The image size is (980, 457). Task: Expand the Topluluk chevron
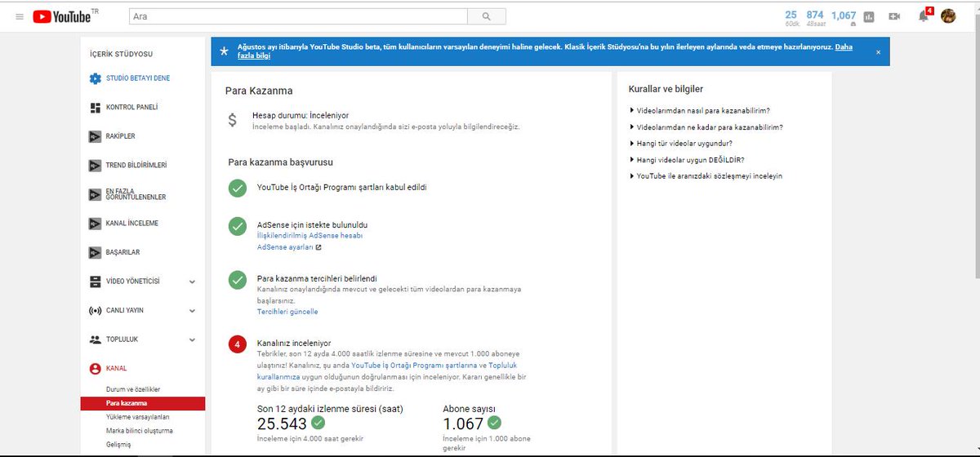click(x=192, y=339)
